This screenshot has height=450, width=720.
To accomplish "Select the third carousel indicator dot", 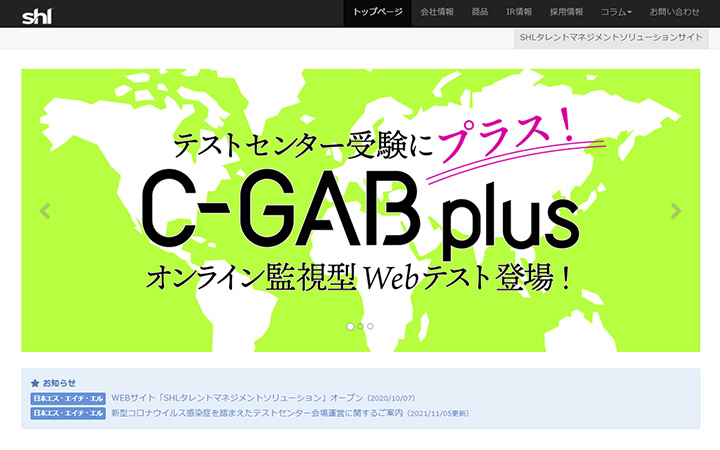I will click(x=370, y=326).
